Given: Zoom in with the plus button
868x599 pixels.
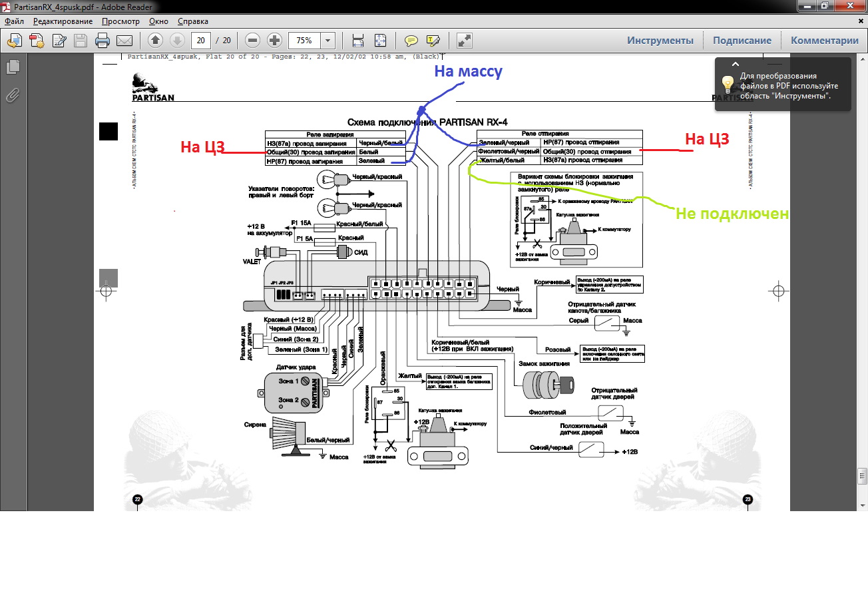Looking at the screenshot, I should pyautogui.click(x=274, y=41).
